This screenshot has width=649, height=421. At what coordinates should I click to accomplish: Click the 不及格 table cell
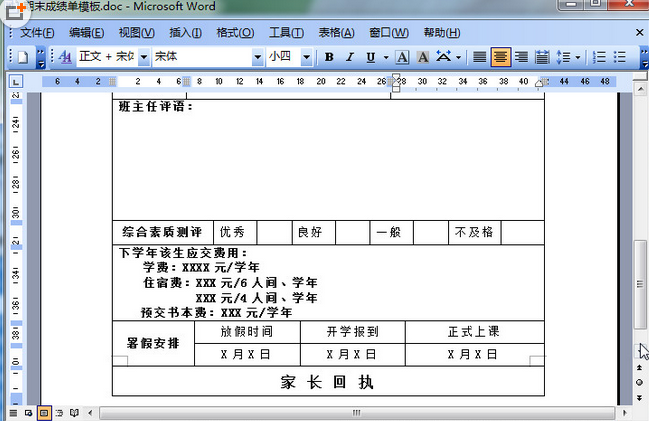coord(474,232)
